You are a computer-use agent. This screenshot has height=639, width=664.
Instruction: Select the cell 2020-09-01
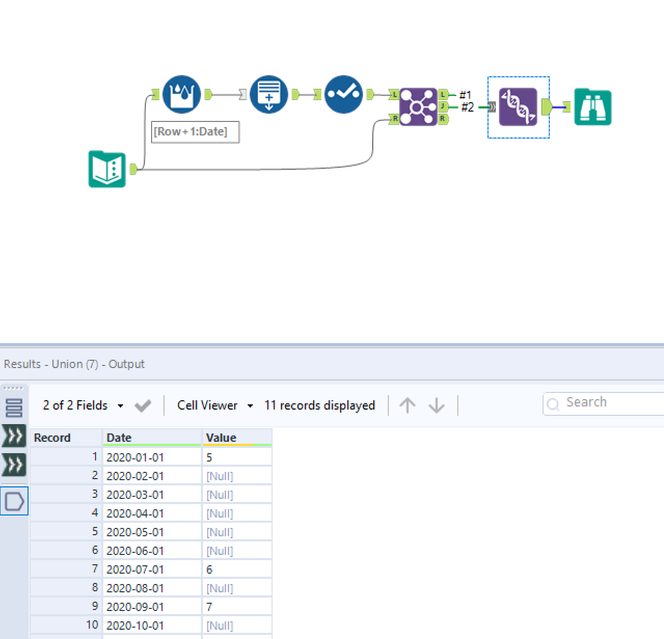pos(152,606)
